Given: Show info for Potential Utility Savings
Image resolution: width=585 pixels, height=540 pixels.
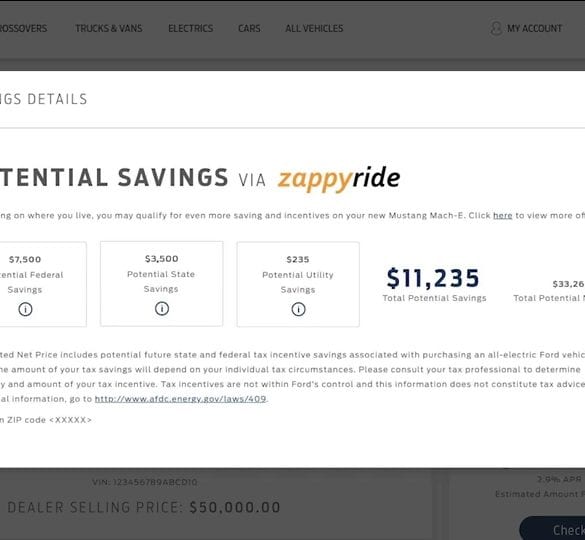Looking at the screenshot, I should click(298, 309).
